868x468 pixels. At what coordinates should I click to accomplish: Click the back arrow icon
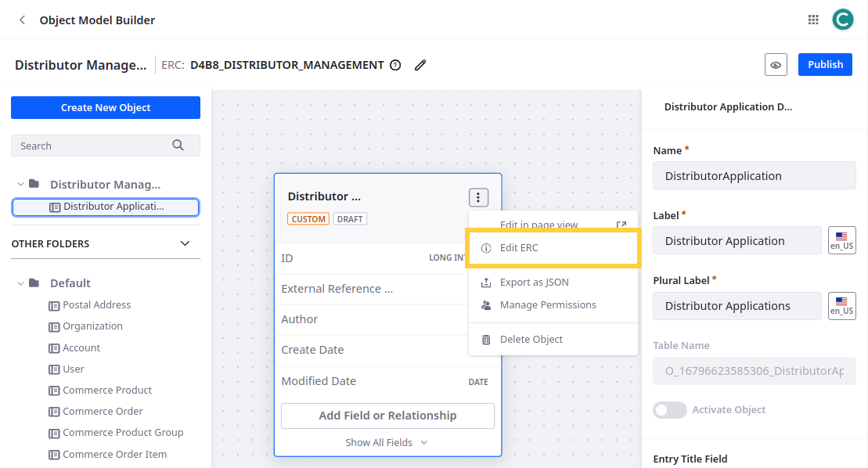(22, 20)
